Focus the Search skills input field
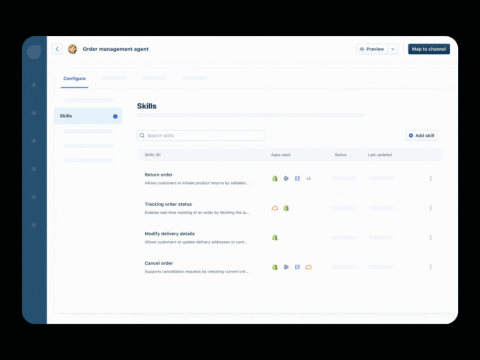 (x=201, y=135)
